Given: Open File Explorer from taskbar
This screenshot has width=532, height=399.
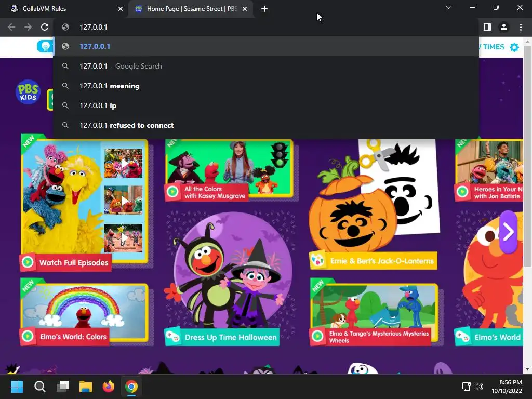Looking at the screenshot, I should (x=86, y=387).
